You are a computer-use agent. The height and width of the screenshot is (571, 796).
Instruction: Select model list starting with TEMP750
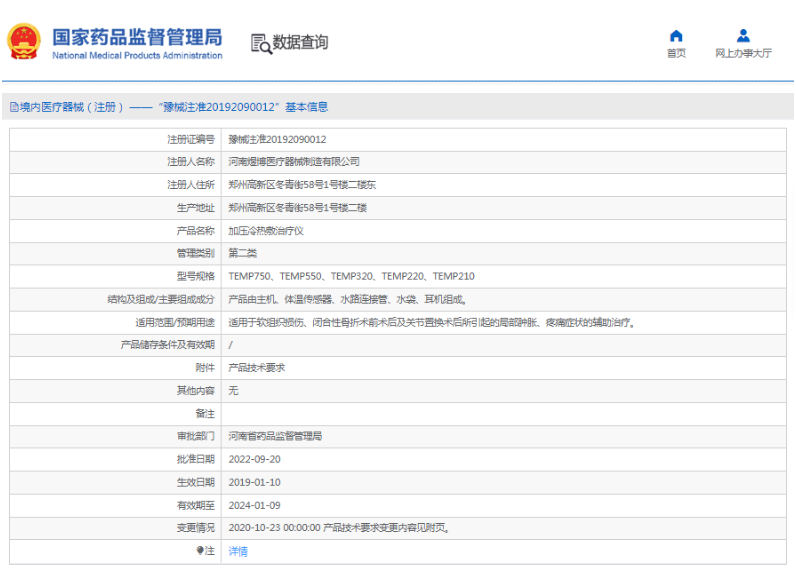pos(351,276)
